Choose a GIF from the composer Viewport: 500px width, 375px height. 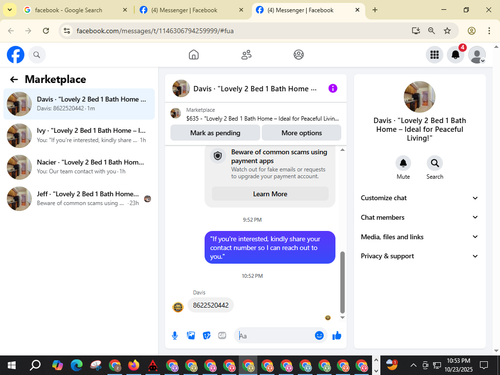pyautogui.click(x=222, y=336)
